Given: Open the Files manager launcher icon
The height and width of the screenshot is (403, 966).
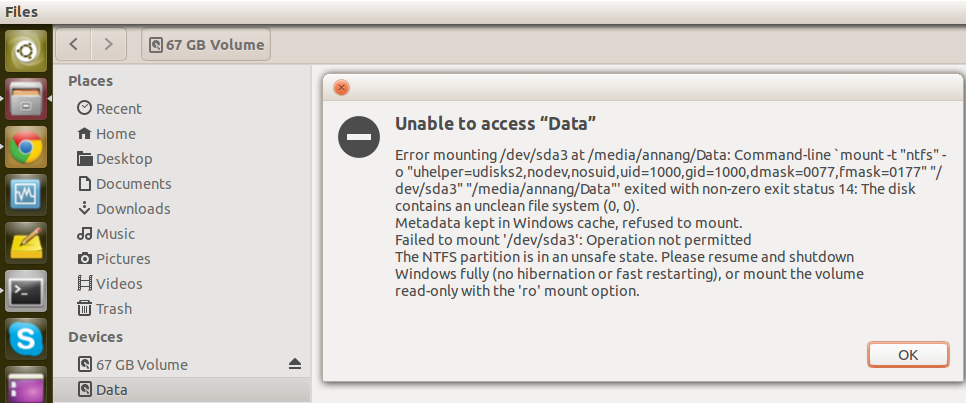Looking at the screenshot, I should pyautogui.click(x=26, y=98).
